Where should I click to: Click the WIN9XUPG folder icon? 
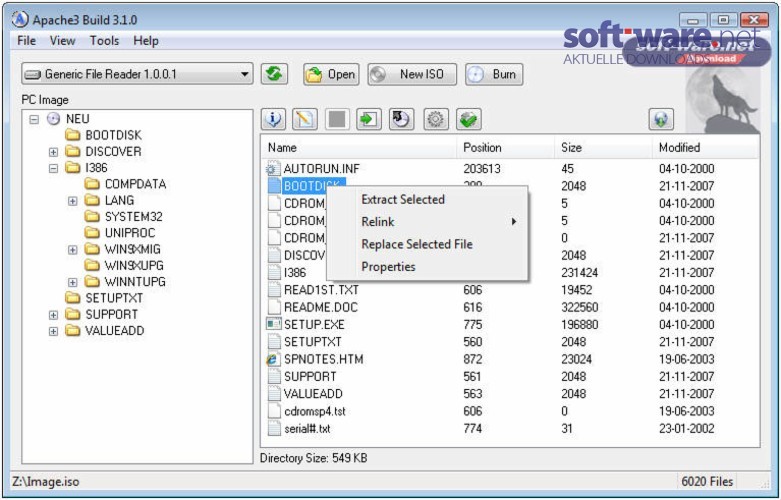(92, 265)
